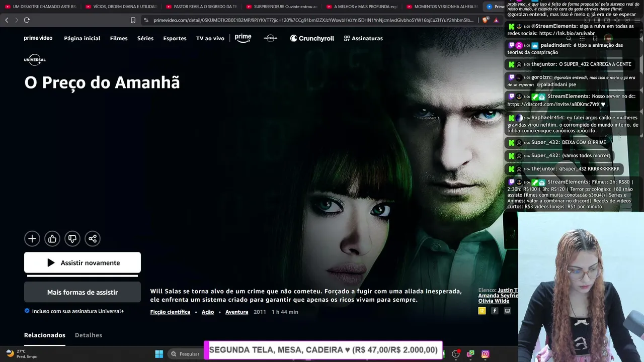Open the Assinaturas menu
This screenshot has height=362, width=644.
[363, 38]
